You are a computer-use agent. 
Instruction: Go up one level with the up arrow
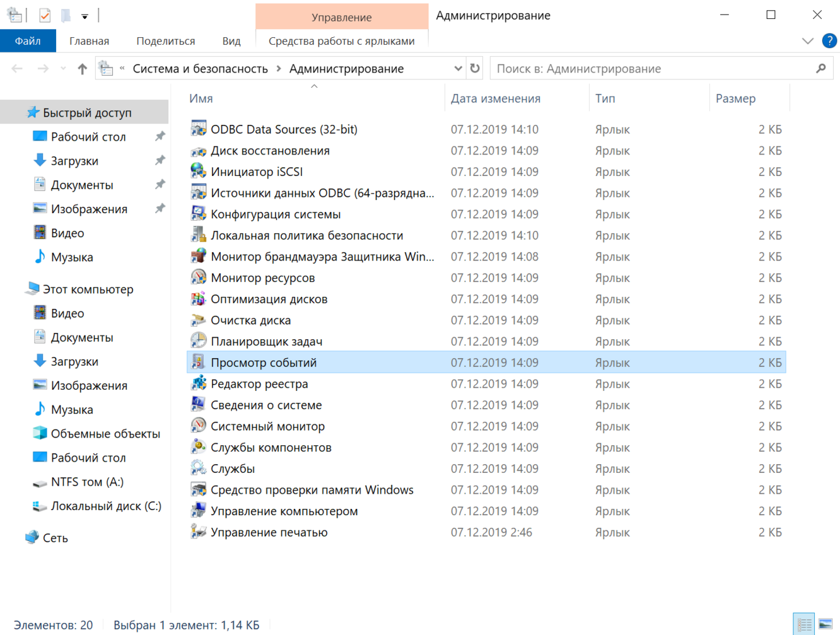click(82, 69)
